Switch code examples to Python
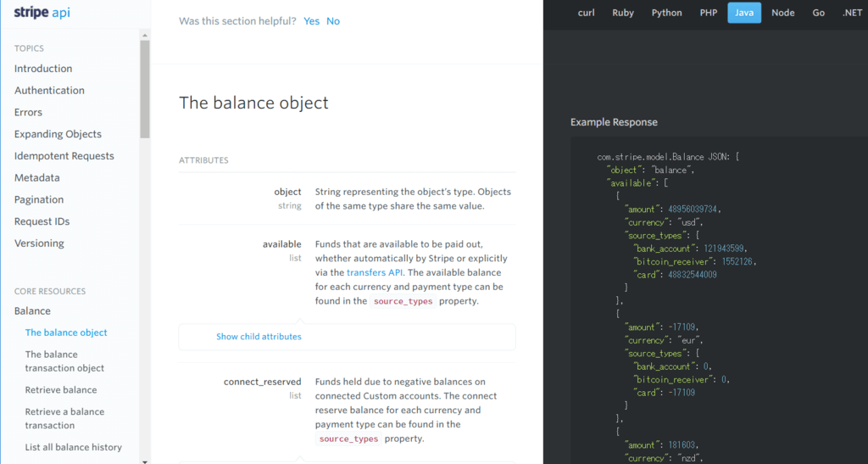 666,13
